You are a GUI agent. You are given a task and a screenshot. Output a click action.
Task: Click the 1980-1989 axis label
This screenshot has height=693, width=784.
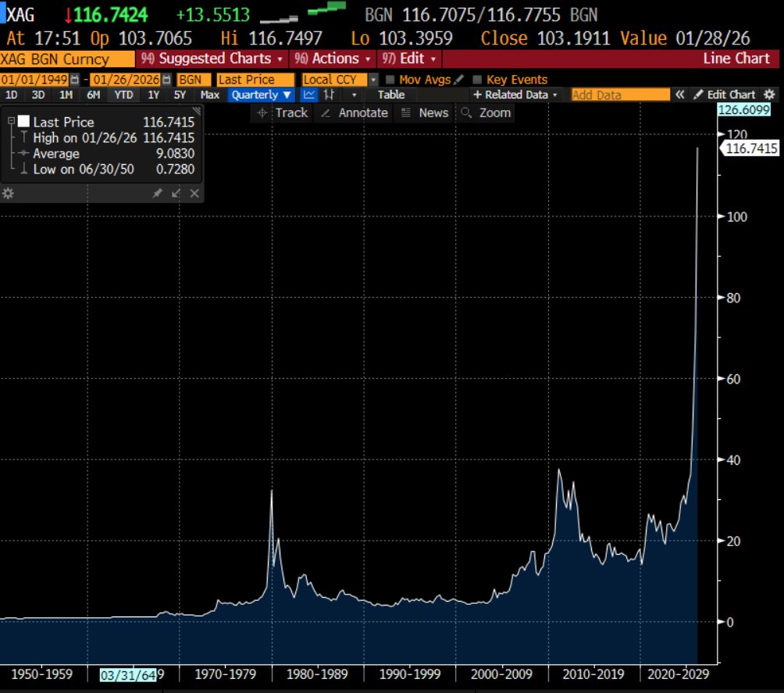tap(317, 674)
